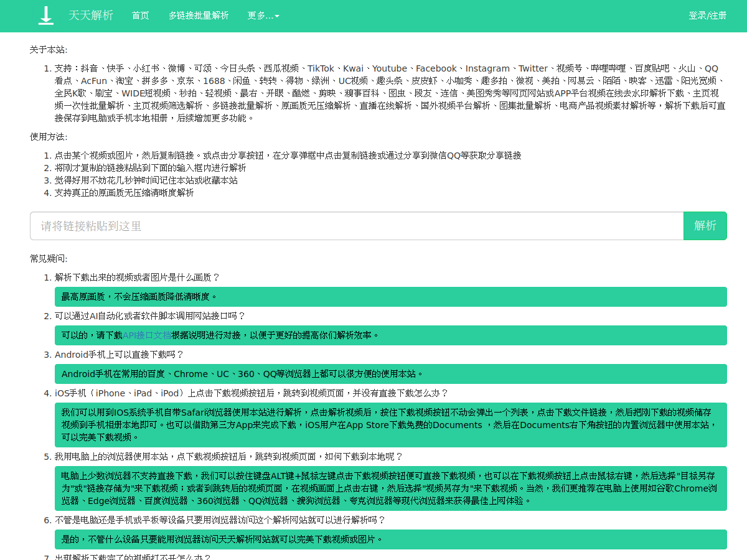This screenshot has width=747, height=560.
Task: Click question 不管是电脑还是手机或平板等设备
Action: coord(220,520)
